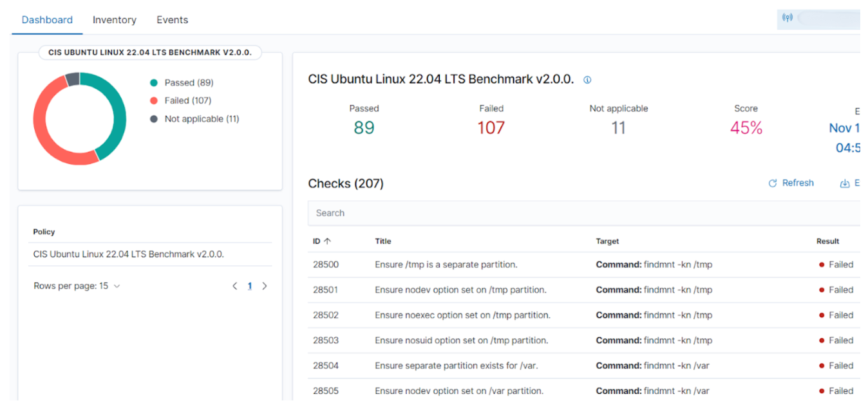Toggle Passed (89) legend entry

click(182, 82)
